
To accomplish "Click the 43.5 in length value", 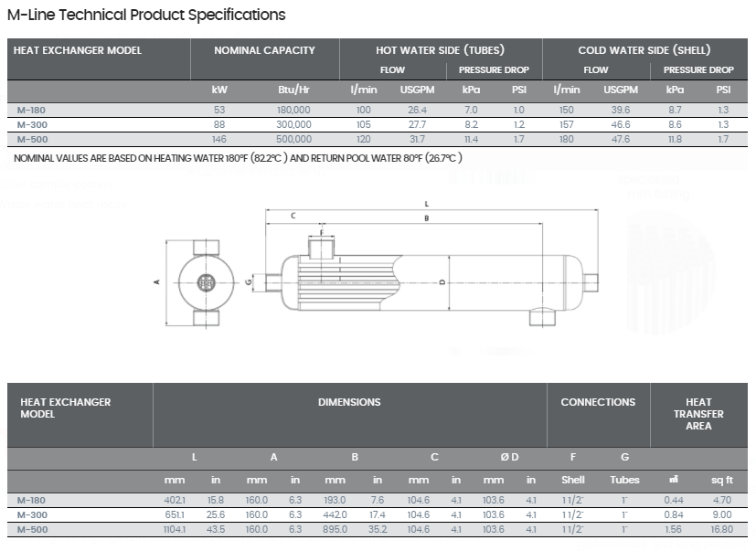I will point(216,529).
